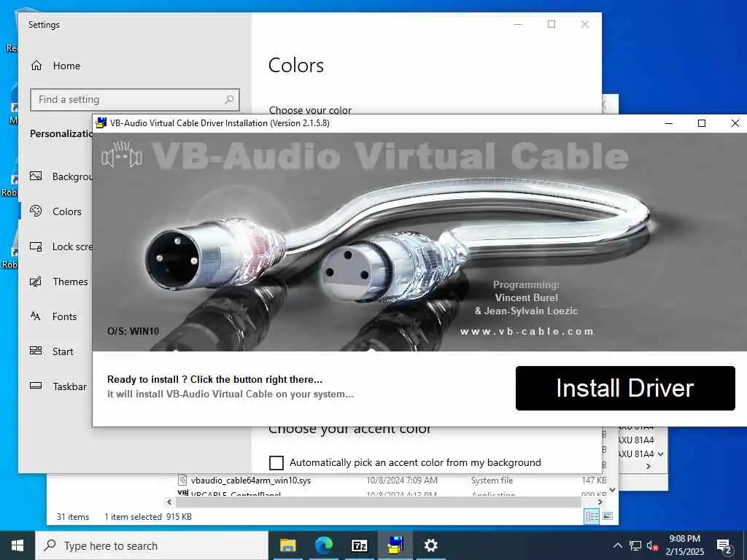This screenshot has width=747, height=560.
Task: Click Explorer horizontal scrollbar left arrow
Action: pyautogui.click(x=169, y=502)
